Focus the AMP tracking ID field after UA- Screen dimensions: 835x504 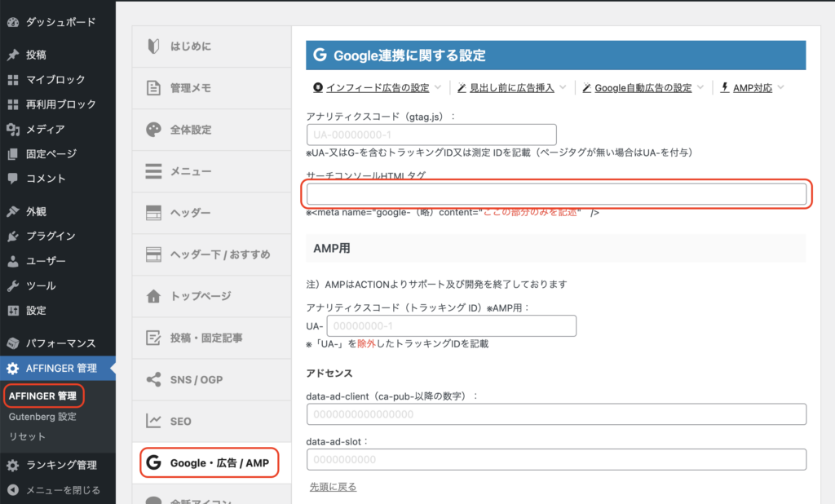(x=452, y=326)
